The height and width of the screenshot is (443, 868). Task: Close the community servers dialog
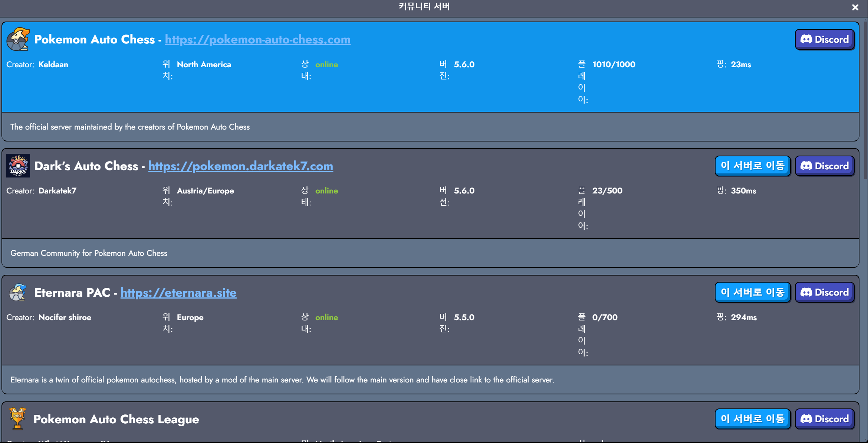pos(855,7)
